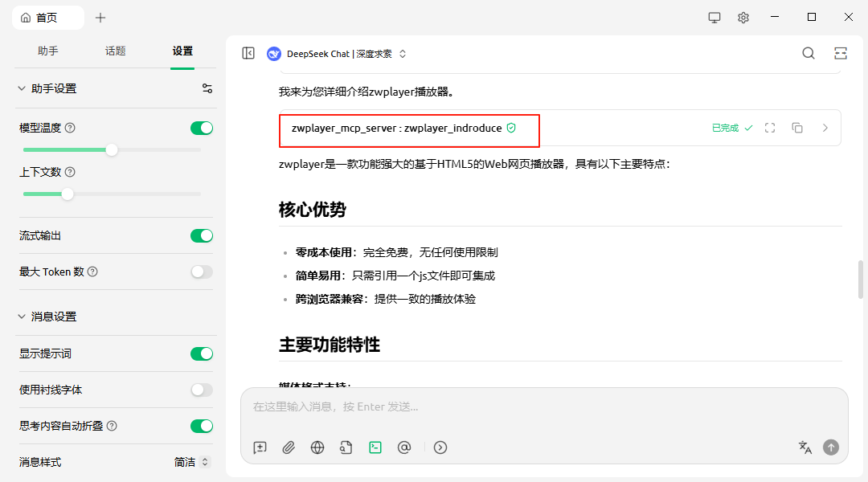Collapse the sidebar with panel icon
Image resolution: width=868 pixels, height=482 pixels.
pos(248,53)
